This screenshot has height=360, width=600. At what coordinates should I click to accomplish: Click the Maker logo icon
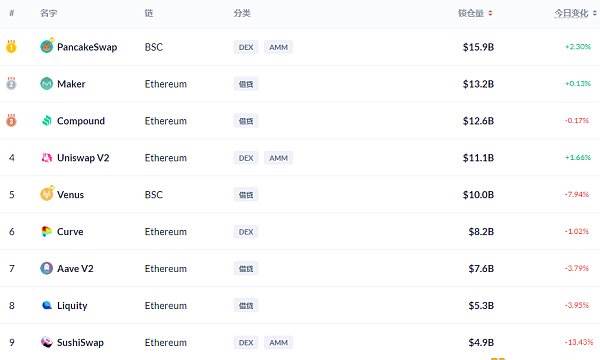[x=47, y=83]
